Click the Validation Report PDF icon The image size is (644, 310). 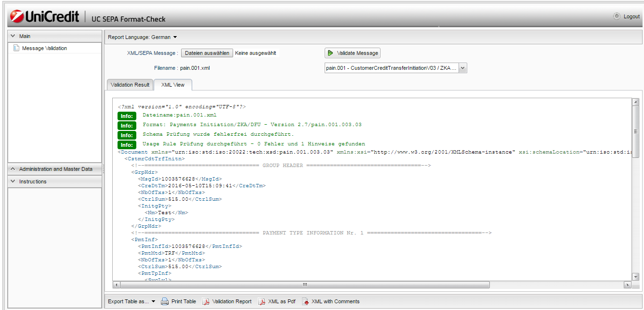[x=206, y=301]
